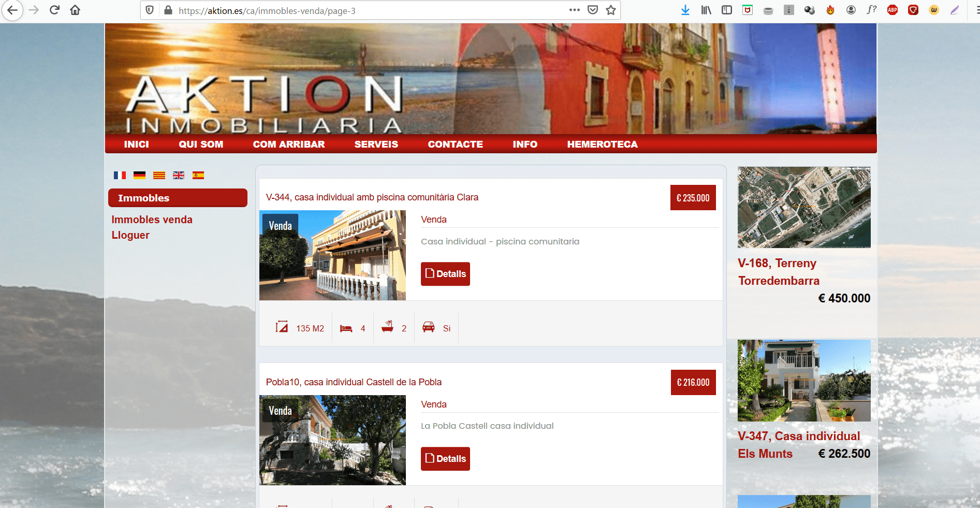Viewport: 980px width, 508px height.
Task: Click the Aktion Inmobiliaria banner logo
Action: (264, 104)
